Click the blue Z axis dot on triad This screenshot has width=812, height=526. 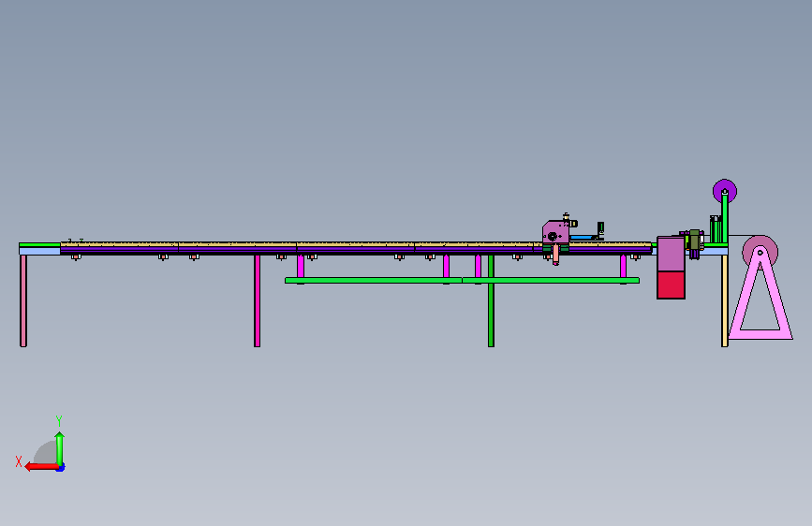pos(61,468)
